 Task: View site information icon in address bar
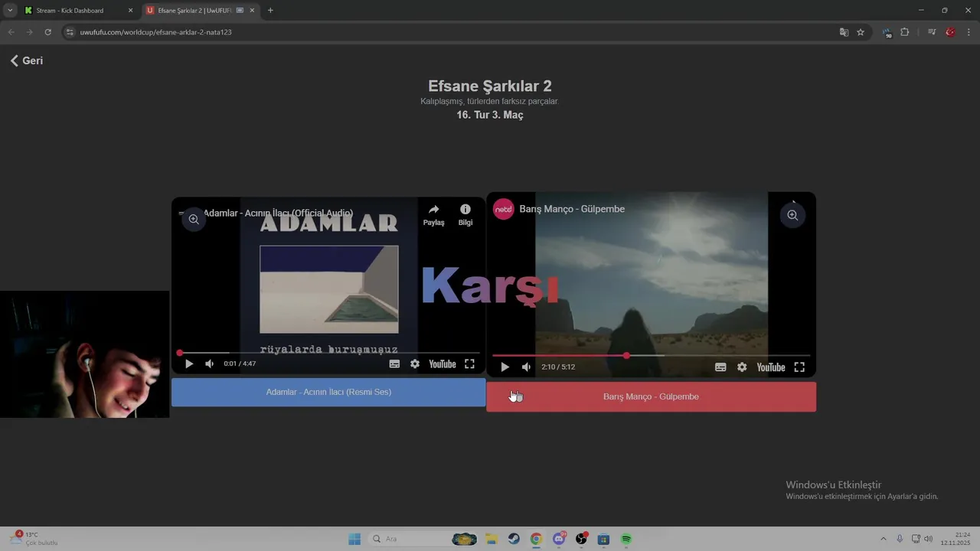(70, 32)
